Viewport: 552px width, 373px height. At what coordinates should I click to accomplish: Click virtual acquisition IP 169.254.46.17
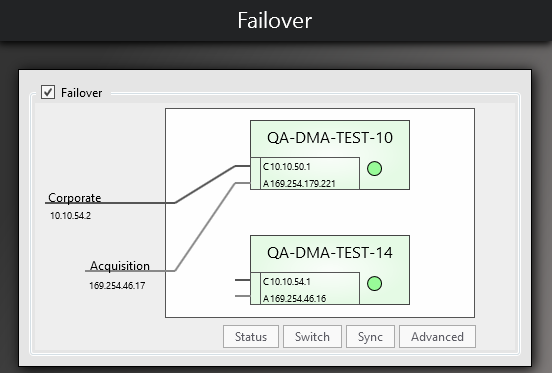pyautogui.click(x=117, y=285)
